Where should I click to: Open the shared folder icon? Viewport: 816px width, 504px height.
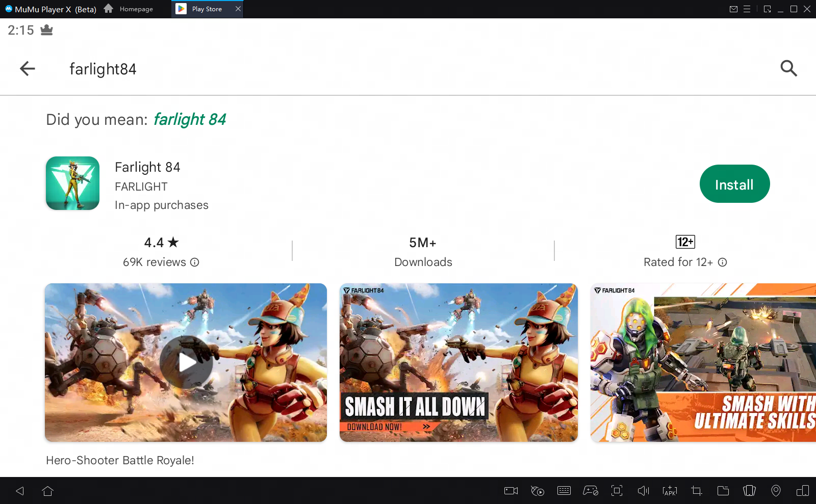tap(723, 491)
